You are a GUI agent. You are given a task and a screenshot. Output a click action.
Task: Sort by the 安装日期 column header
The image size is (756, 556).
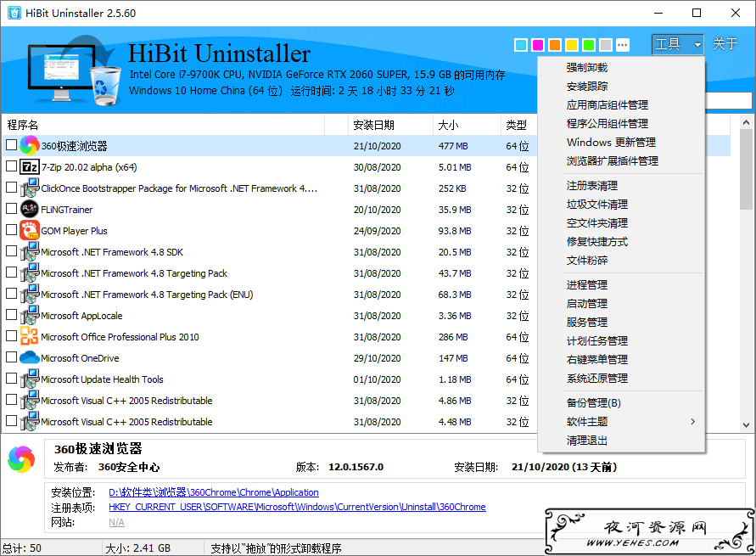coord(390,125)
